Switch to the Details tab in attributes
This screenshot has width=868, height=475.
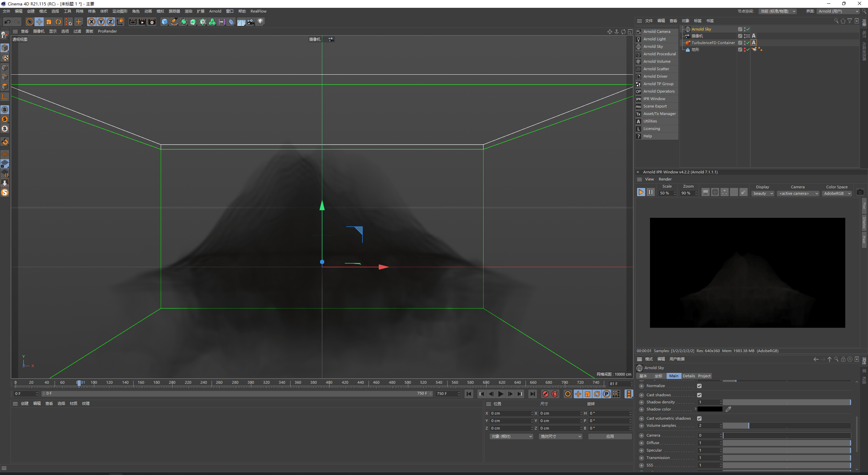[689, 376]
